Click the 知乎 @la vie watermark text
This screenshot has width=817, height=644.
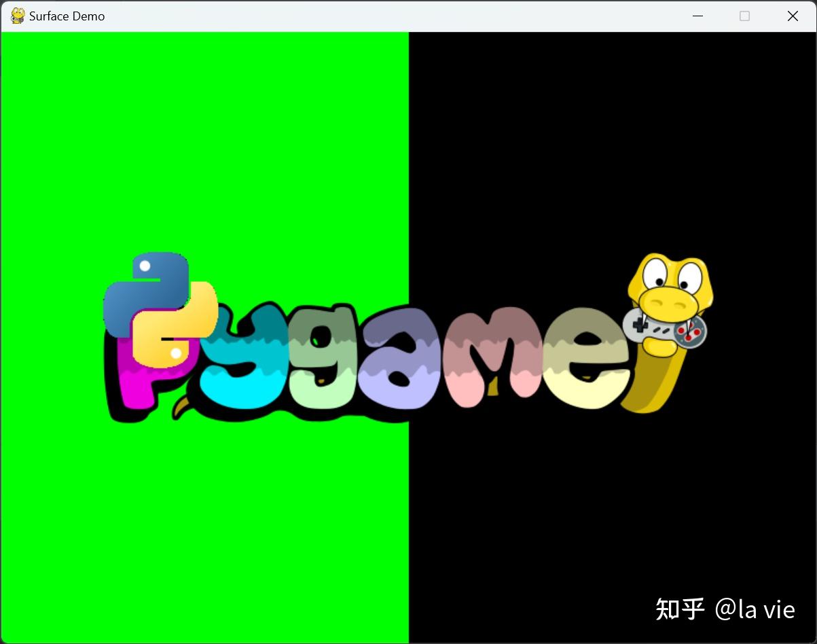[723, 609]
